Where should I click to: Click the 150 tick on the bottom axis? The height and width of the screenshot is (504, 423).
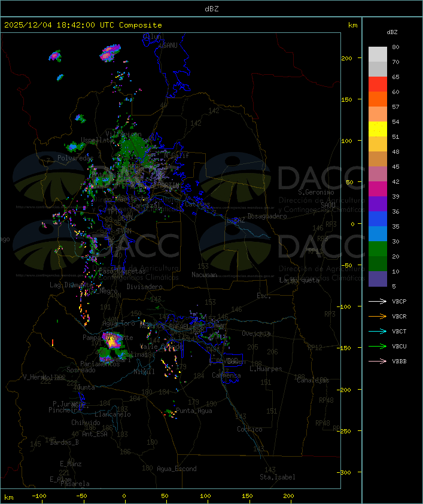point(247,496)
